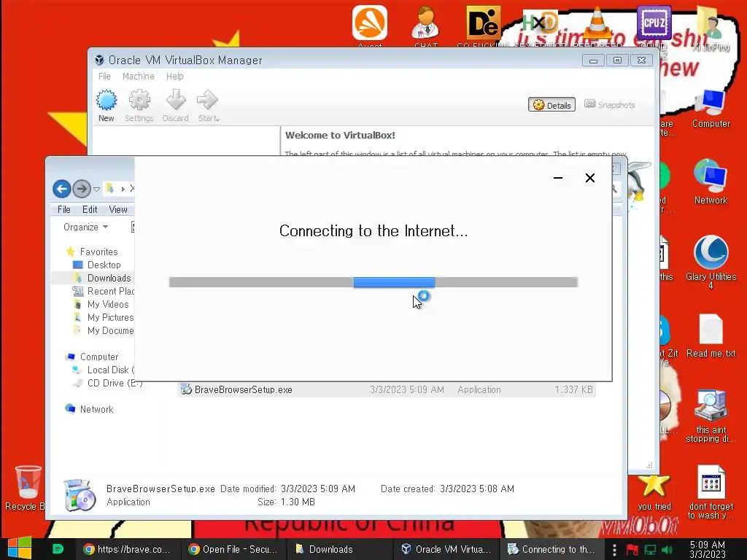Open the Avast desktop icon
The width and height of the screenshot is (747, 560).
(370, 26)
